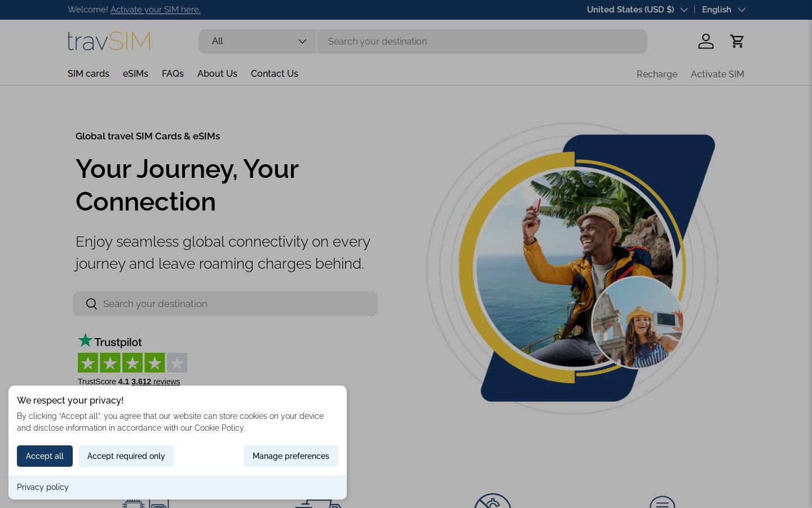Click 'We respect your privacy!' heading
The height and width of the screenshot is (508, 812).
point(70,400)
